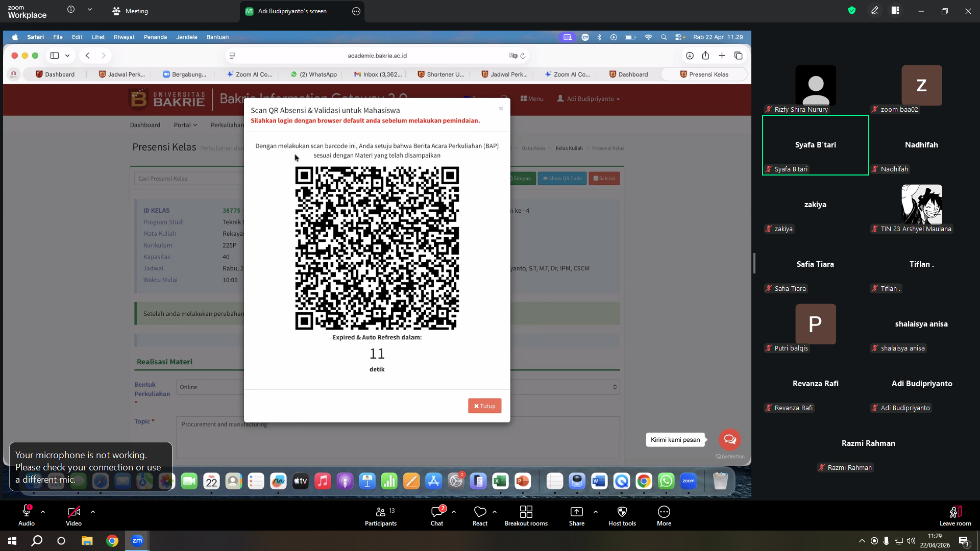
Task: Expand the Portal menu on the Bakrie site
Action: (x=185, y=125)
